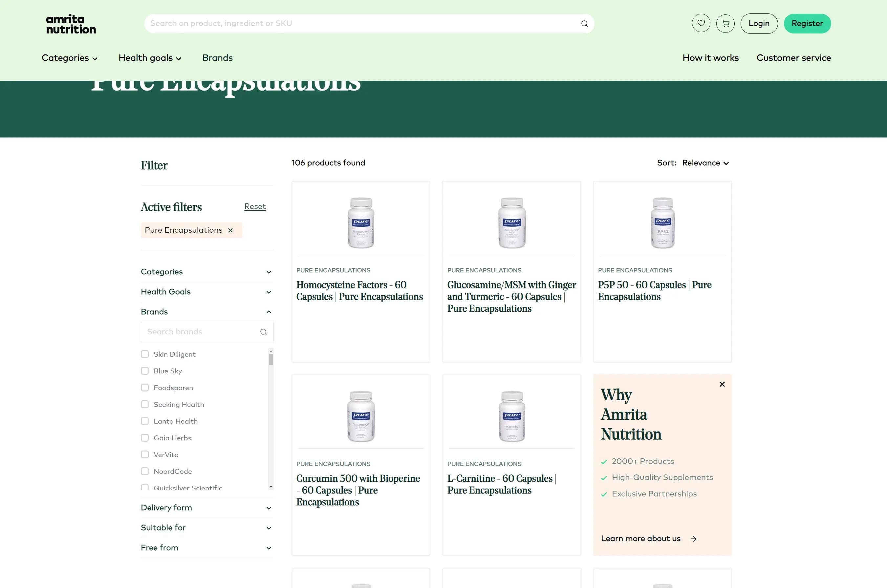Click the Homocysteine Factors bottle image
Viewport: 887px width, 588px height.
tap(361, 222)
